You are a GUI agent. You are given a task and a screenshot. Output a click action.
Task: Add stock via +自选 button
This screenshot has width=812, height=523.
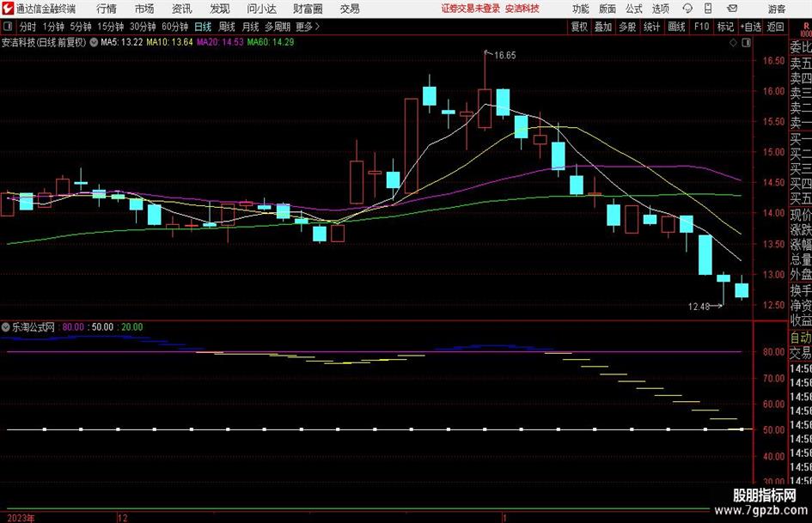[751, 27]
